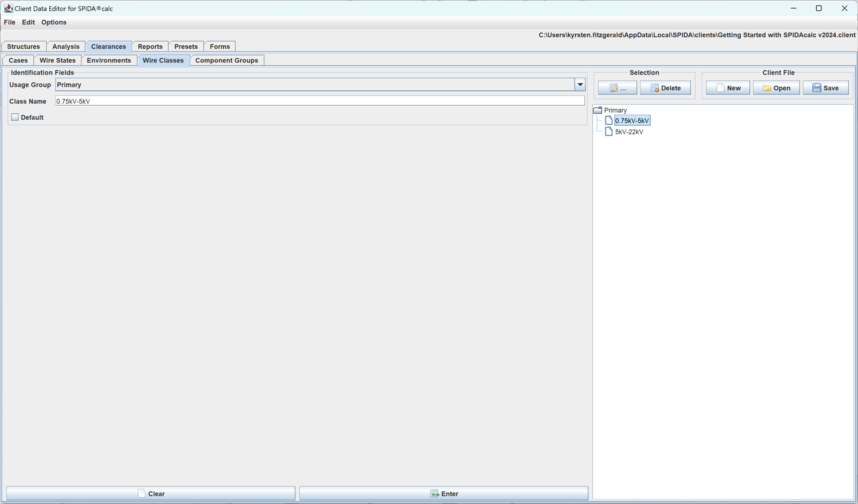This screenshot has width=858, height=504.
Task: Close the Client Data Editor window
Action: click(x=844, y=8)
